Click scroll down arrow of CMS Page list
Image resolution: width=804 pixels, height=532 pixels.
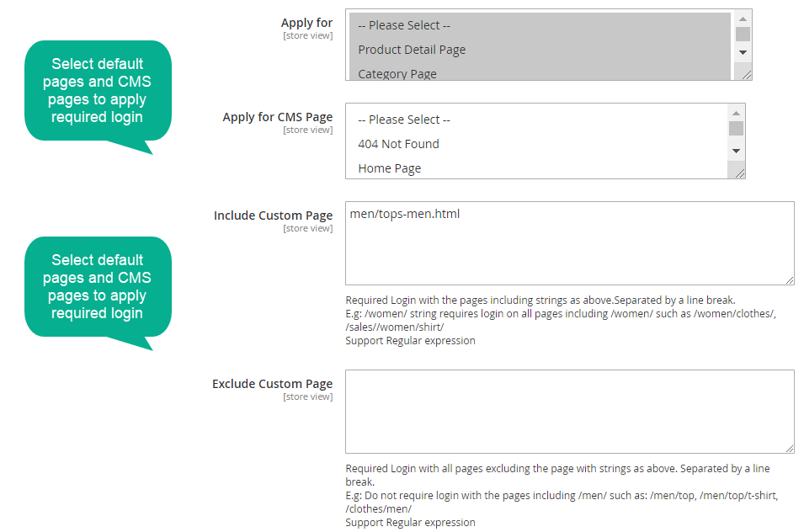tap(736, 151)
